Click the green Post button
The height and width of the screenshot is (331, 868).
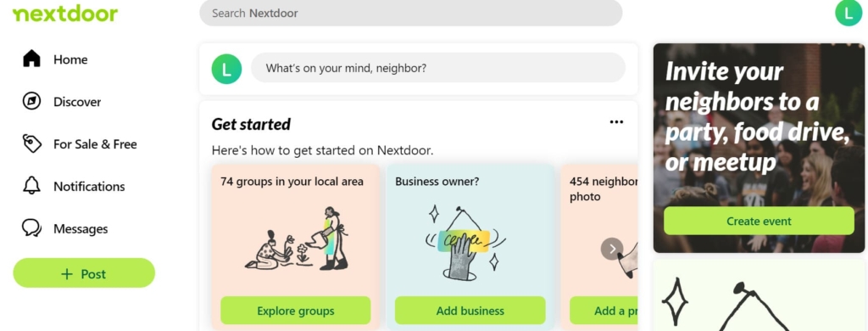point(84,272)
